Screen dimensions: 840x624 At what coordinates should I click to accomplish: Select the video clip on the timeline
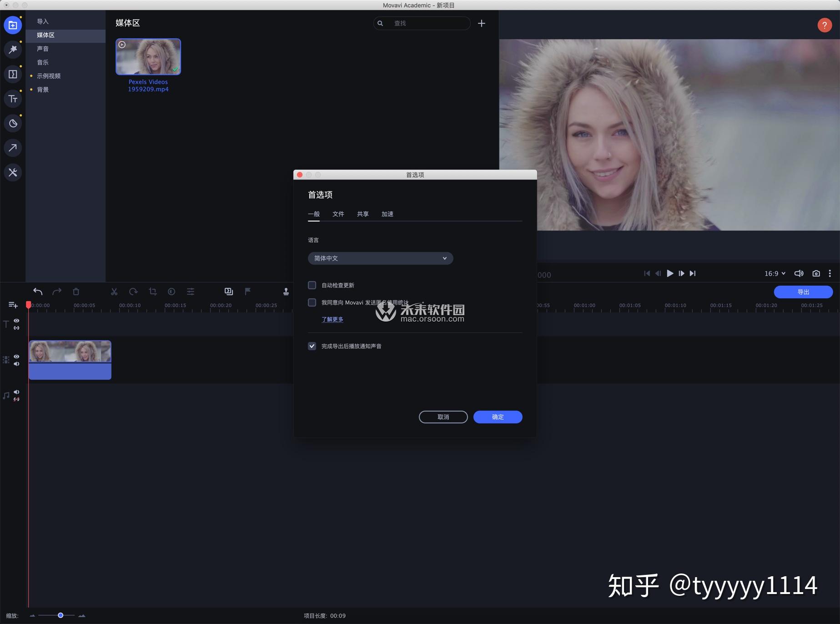coord(70,360)
